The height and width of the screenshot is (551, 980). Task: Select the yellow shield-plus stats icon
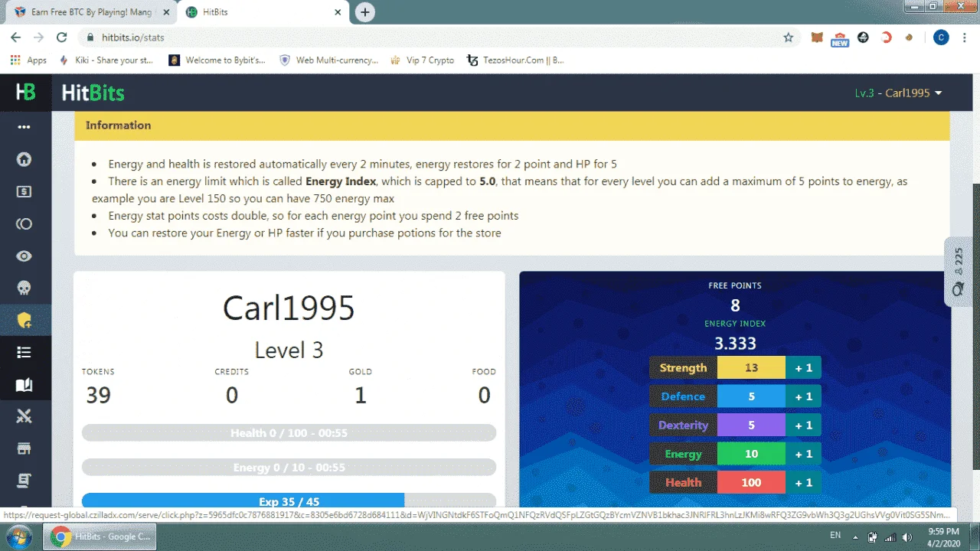tap(24, 321)
